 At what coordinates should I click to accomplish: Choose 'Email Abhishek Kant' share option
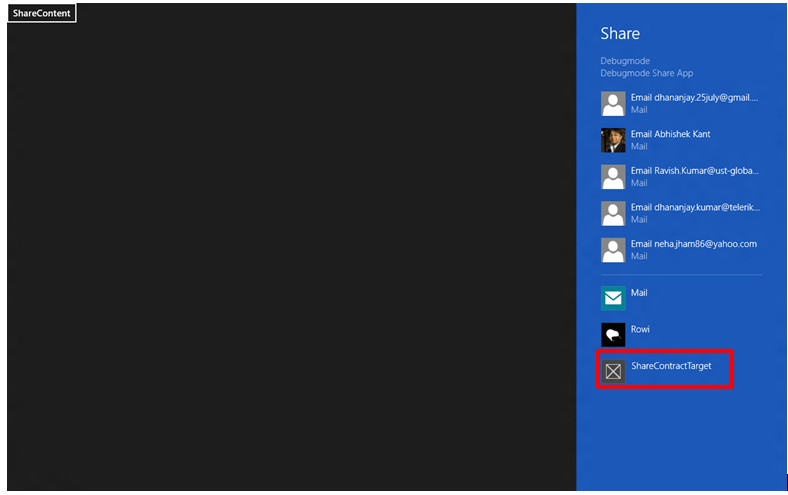670,134
